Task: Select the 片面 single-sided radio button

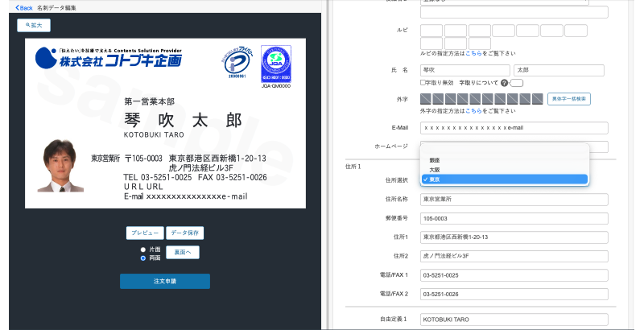Action: pos(143,250)
